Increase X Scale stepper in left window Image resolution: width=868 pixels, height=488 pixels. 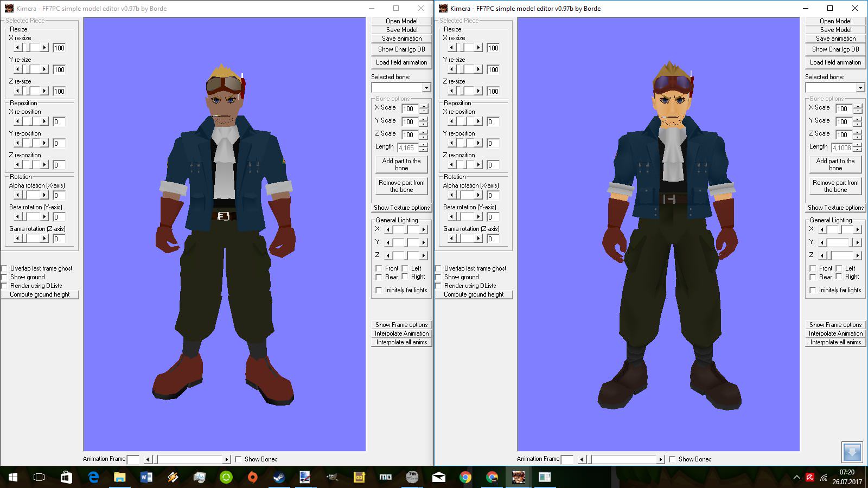click(424, 106)
